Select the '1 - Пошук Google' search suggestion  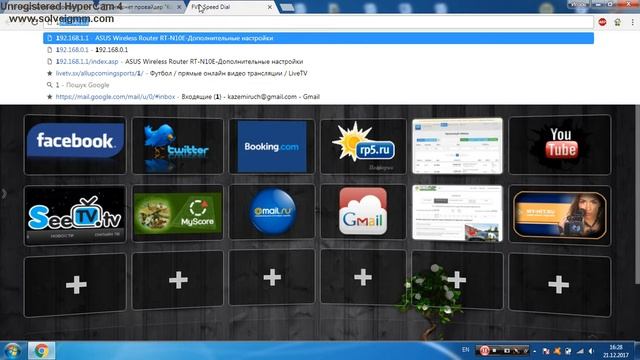coord(318,85)
